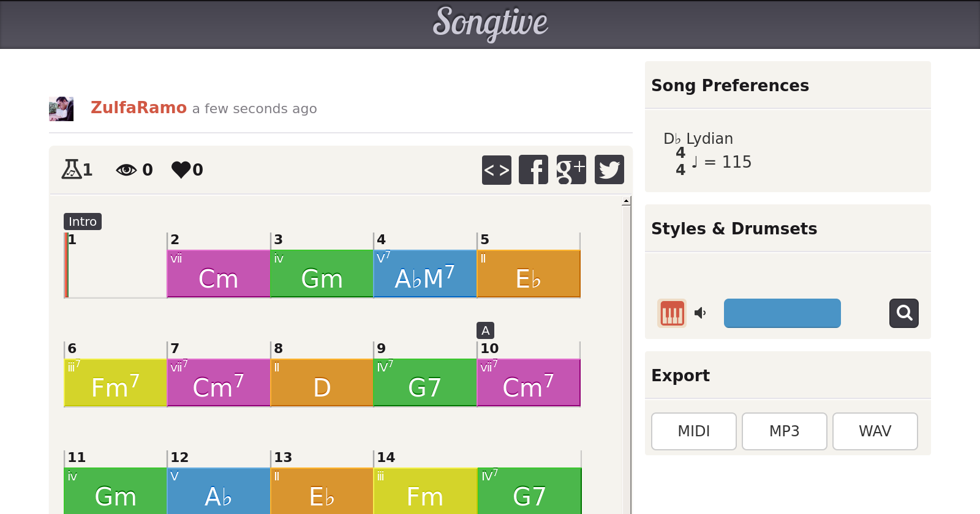Open the ZulfaRamo user profile link
The width and height of the screenshot is (980, 514).
(138, 108)
